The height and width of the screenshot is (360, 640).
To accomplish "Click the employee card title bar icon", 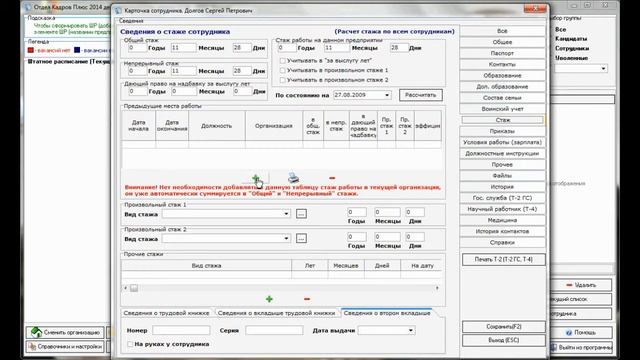I will (118, 11).
